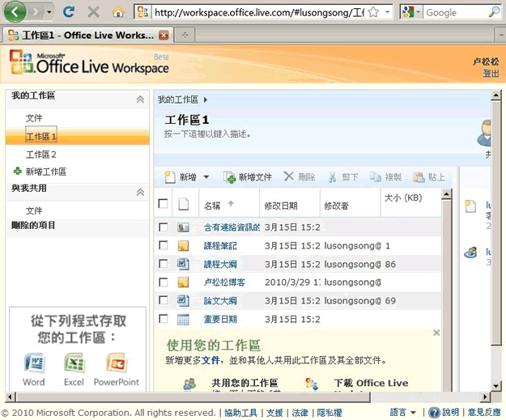Click the 我的工作區 breadcrumb arrow

click(206, 100)
